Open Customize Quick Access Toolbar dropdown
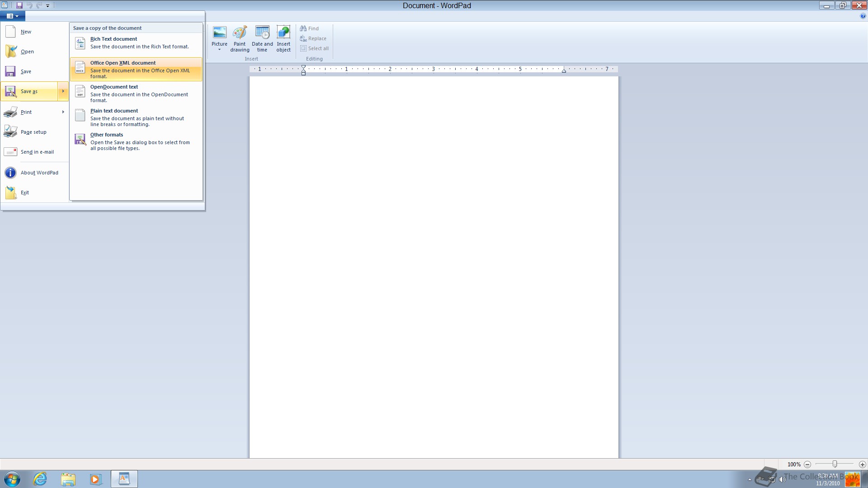This screenshot has height=488, width=868. pyautogui.click(x=47, y=6)
